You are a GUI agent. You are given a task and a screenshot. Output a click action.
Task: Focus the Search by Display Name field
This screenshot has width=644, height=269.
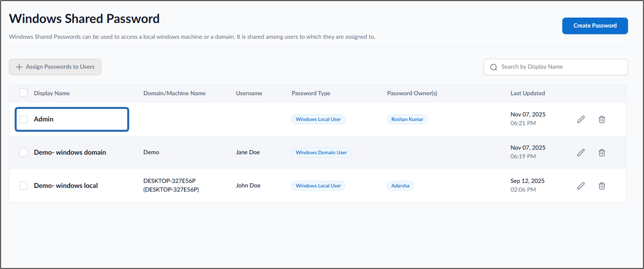555,67
